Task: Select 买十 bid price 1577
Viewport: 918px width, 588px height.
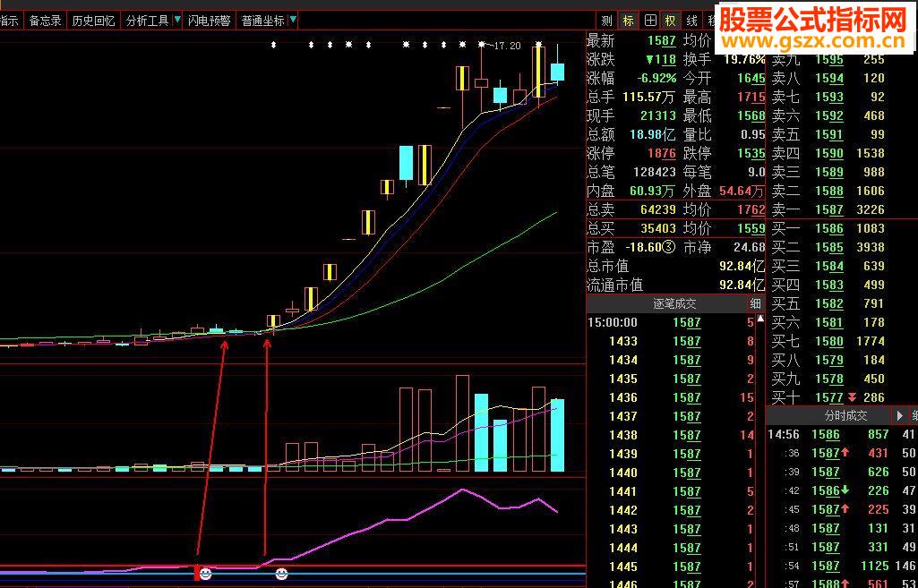Action: (829, 398)
